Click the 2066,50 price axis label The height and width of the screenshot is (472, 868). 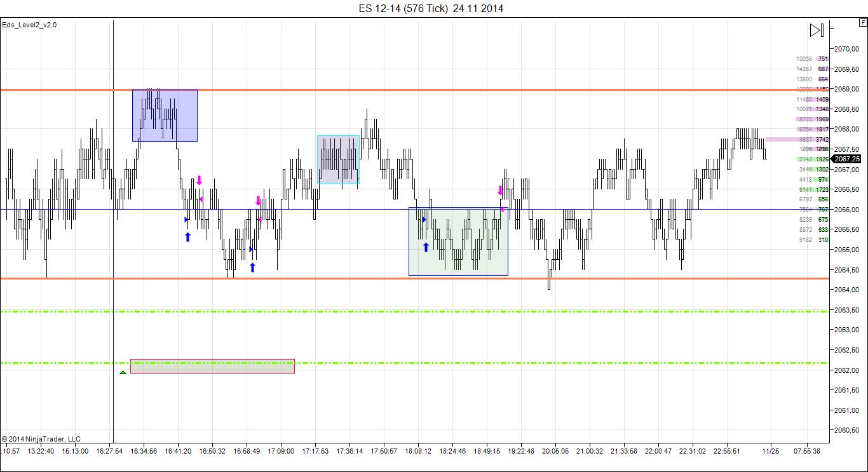846,189
